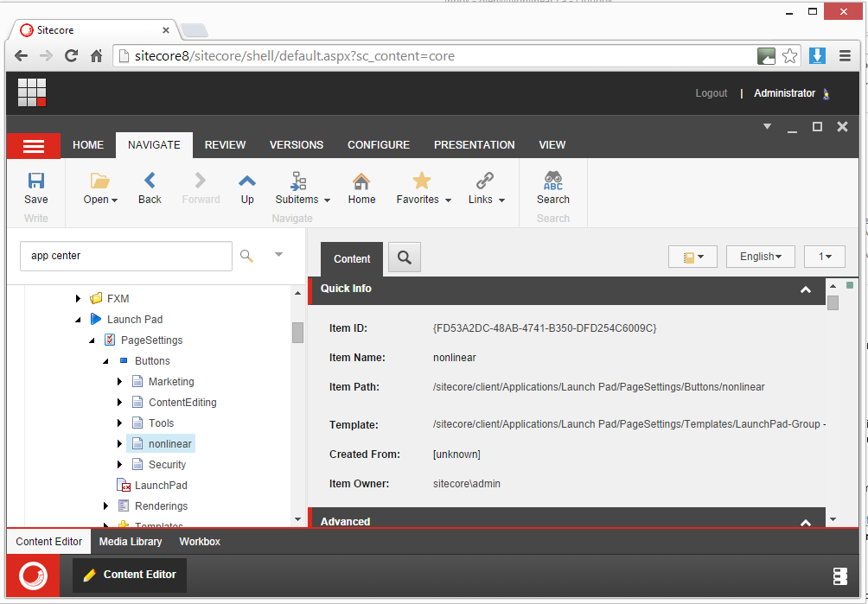Expand the ContentEditing tree node
The height and width of the screenshot is (604, 868).
119,403
